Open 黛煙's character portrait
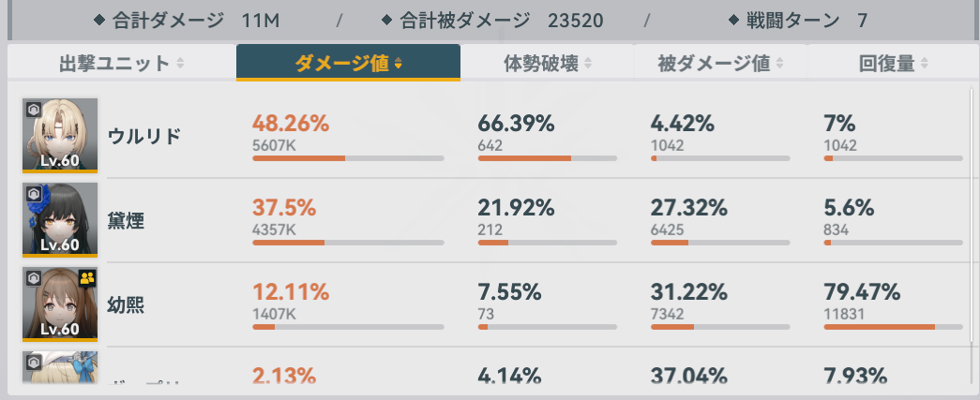This screenshot has height=400, width=980. [60, 220]
